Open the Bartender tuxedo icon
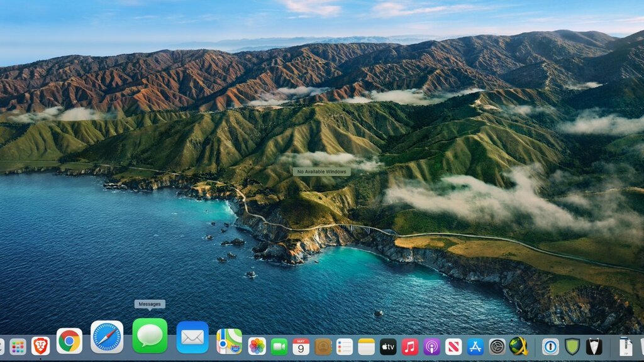 [x=594, y=346]
